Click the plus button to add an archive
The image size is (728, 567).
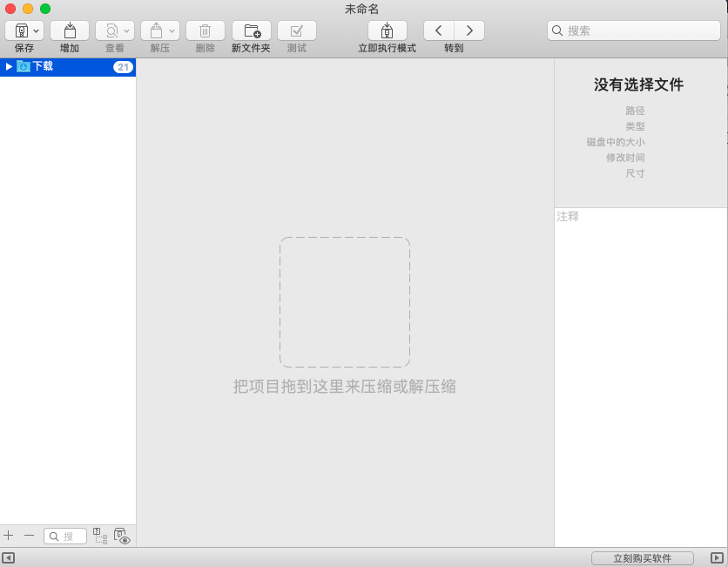tap(9, 536)
